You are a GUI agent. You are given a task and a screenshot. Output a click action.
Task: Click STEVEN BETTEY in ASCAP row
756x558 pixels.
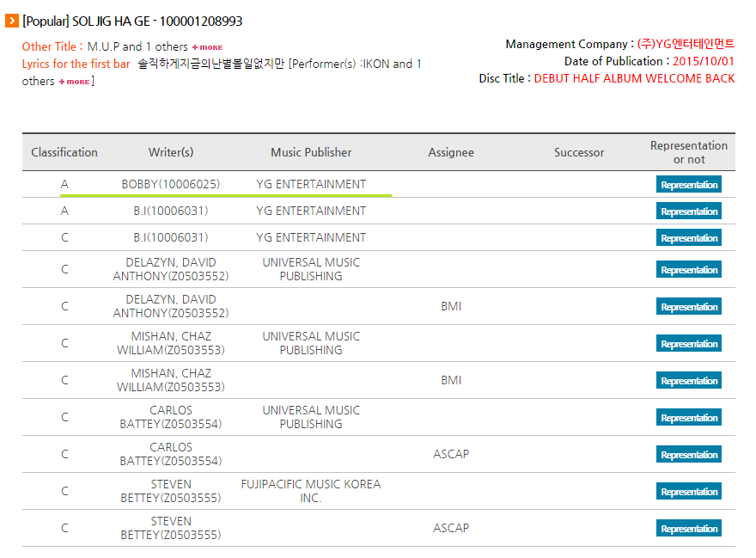point(171,528)
